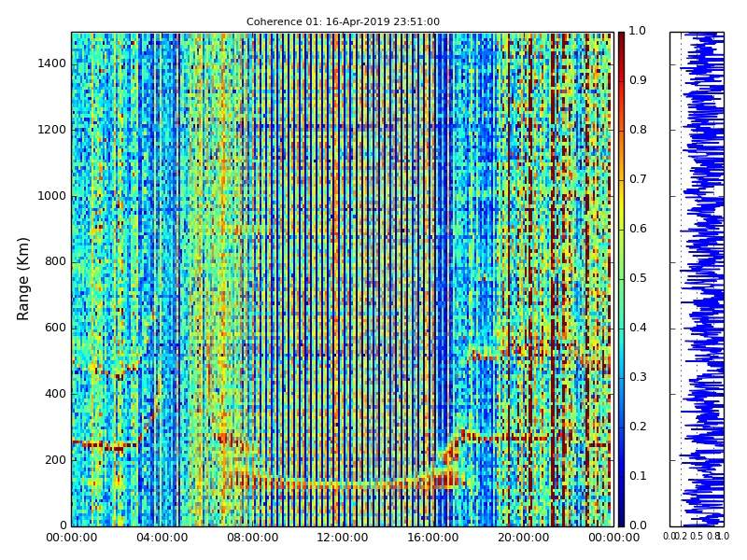Click the 16:00:00 time axis label
The image size is (747, 560).
(x=433, y=538)
